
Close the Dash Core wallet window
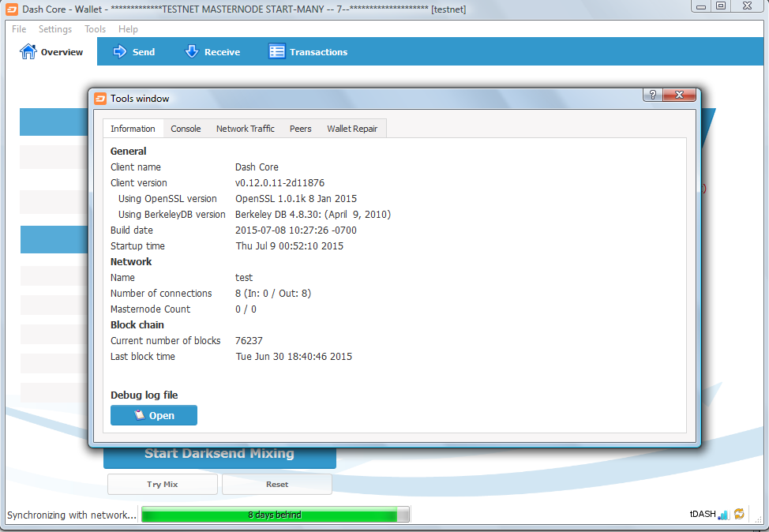748,6
